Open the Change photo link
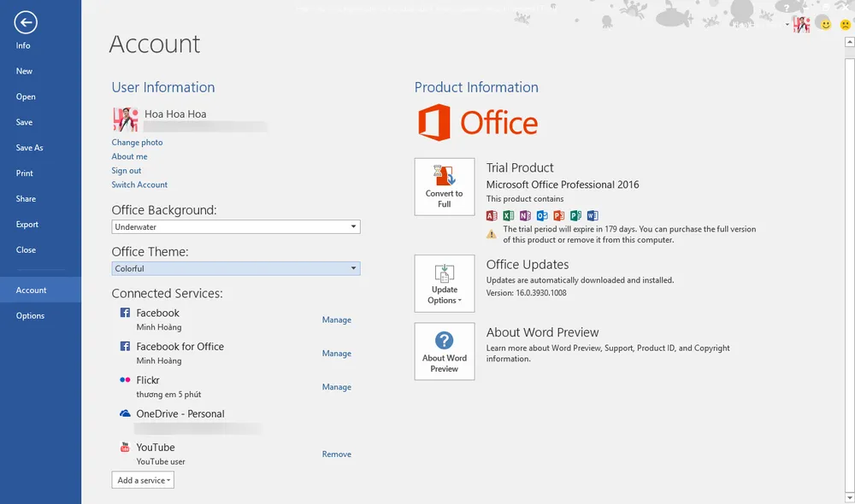 point(137,142)
